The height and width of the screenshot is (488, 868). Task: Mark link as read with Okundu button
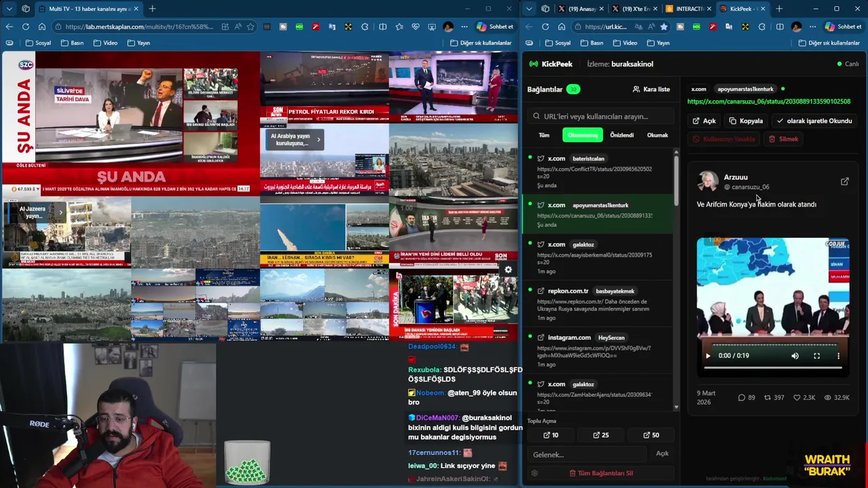814,121
